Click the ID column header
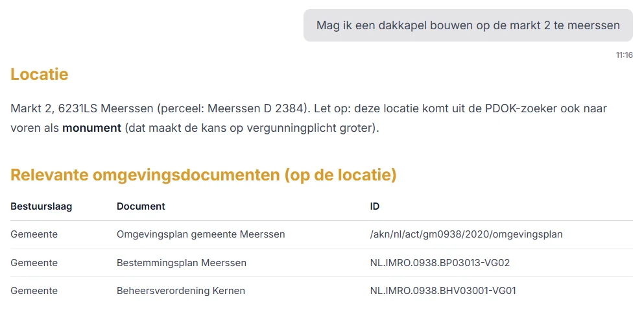The image size is (644, 320). [x=374, y=206]
